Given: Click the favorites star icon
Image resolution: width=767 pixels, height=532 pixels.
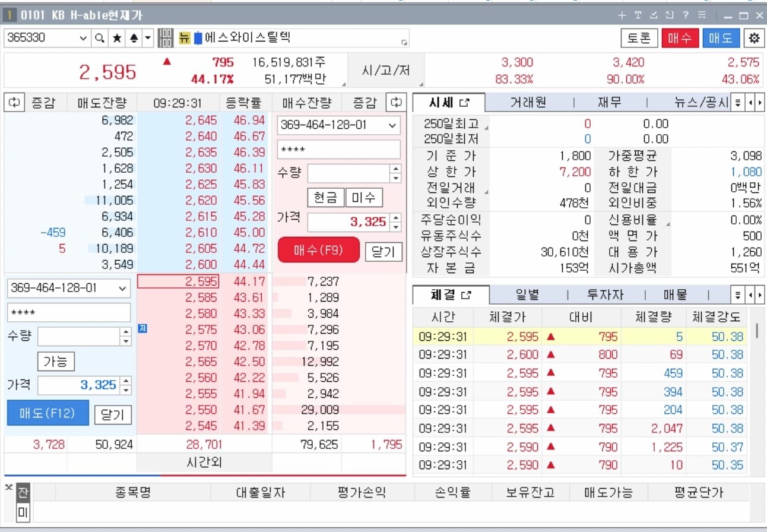Looking at the screenshot, I should point(117,39).
